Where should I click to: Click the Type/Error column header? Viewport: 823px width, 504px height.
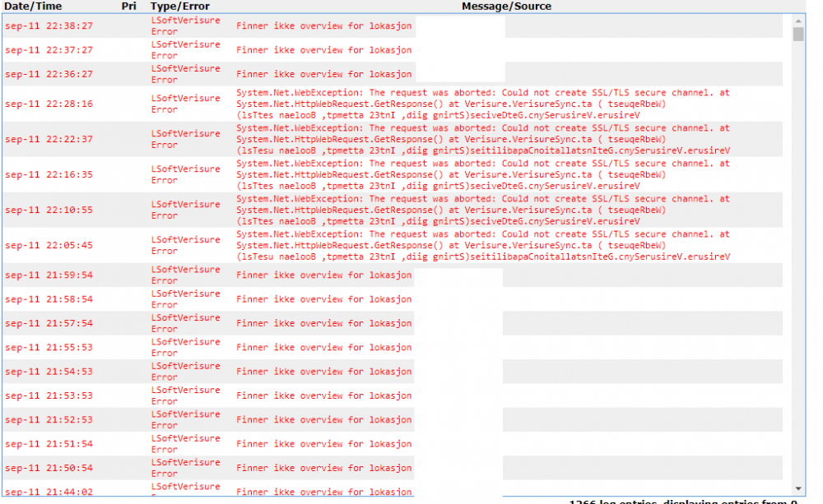[x=180, y=6]
